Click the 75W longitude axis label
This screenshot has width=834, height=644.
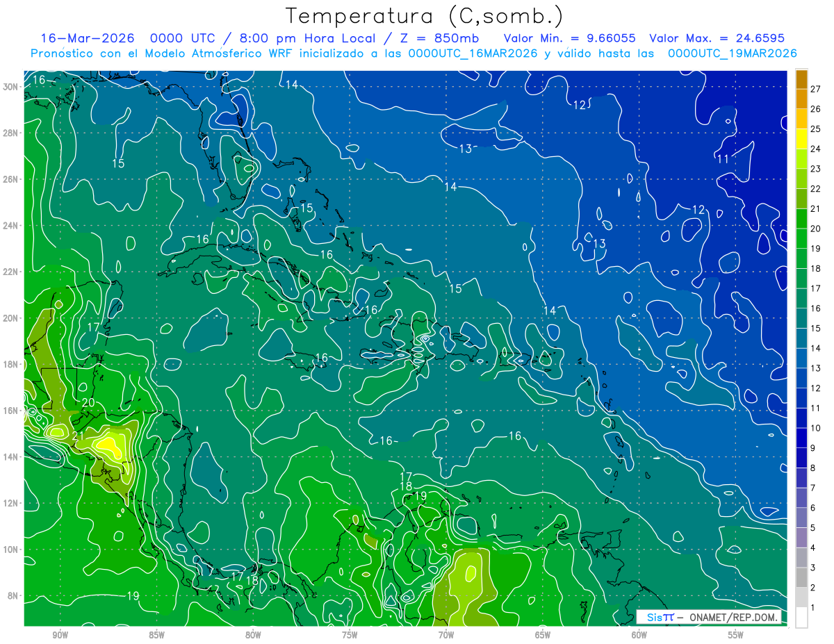click(x=350, y=635)
